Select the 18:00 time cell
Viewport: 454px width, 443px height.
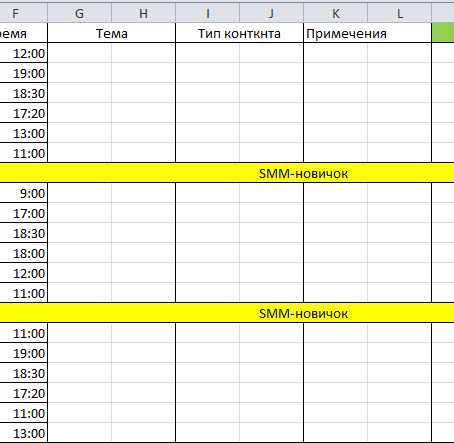coord(23,253)
